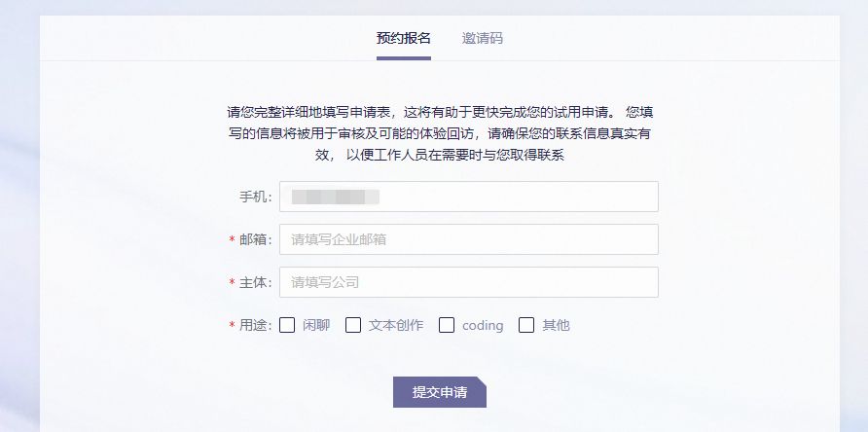868x432 pixels.
Task: Click the red asterisk beside 用途
Action: (233, 326)
